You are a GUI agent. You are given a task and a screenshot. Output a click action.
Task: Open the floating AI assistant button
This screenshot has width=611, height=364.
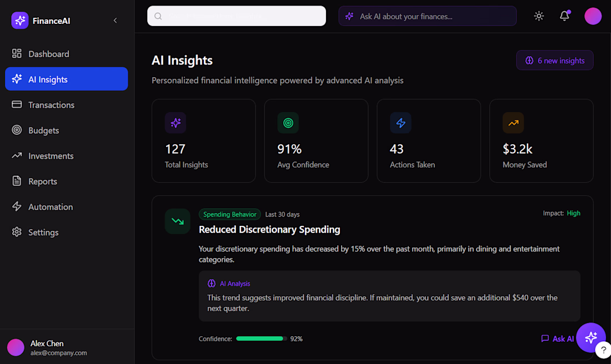(x=591, y=337)
